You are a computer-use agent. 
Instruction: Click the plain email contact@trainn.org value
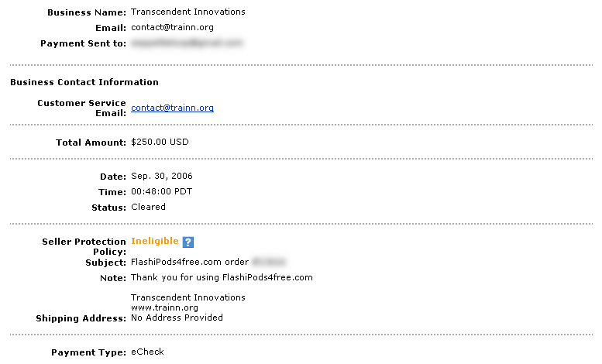[x=172, y=27]
